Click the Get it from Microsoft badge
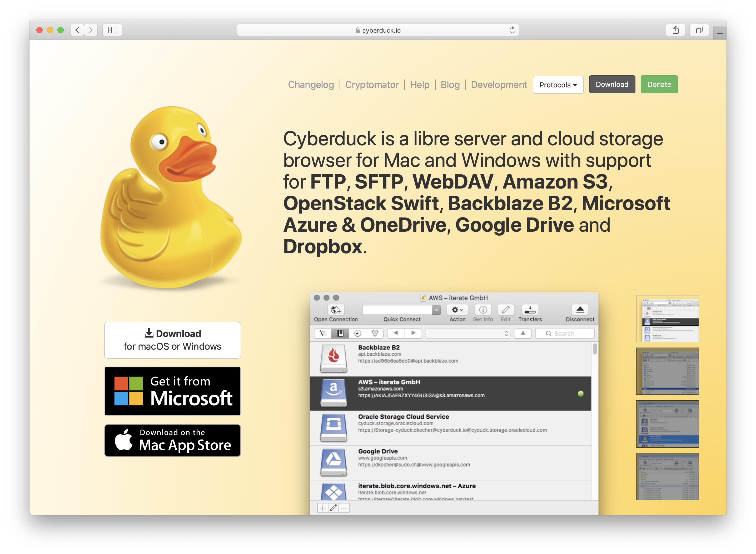The height and width of the screenshot is (554, 756). (172, 391)
